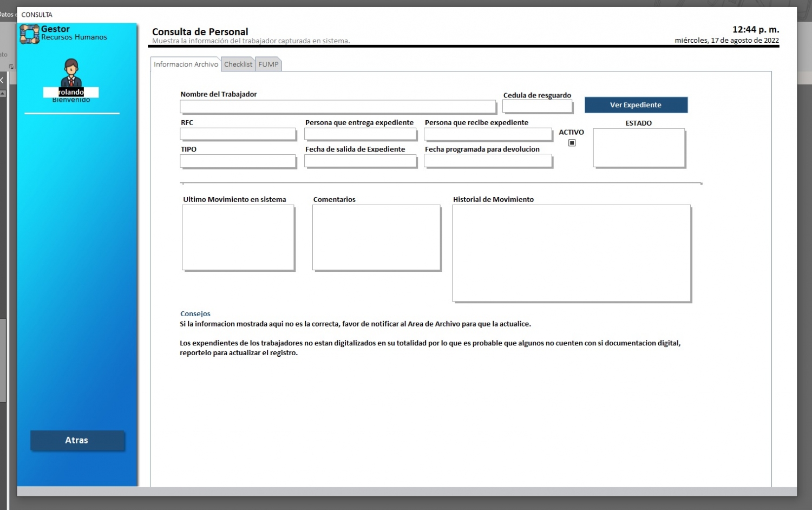The width and height of the screenshot is (812, 510).
Task: Click the Persona que entrega expediente field
Action: tap(361, 134)
